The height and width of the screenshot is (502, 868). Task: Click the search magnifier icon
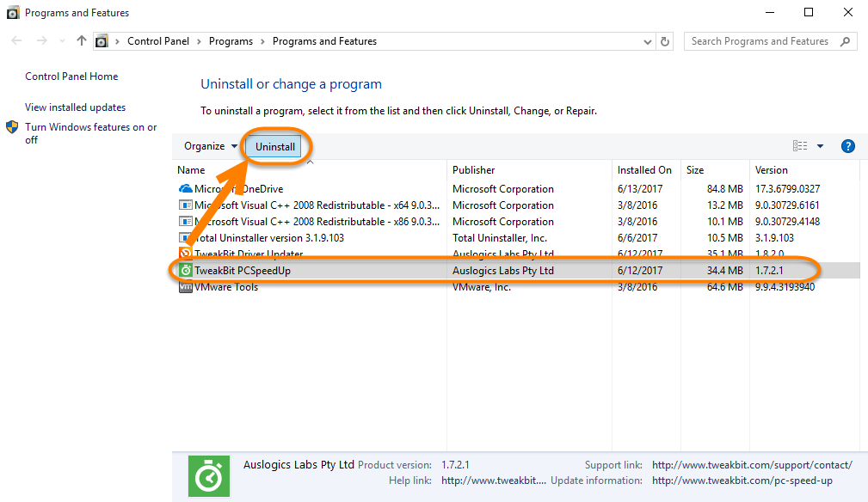(845, 41)
